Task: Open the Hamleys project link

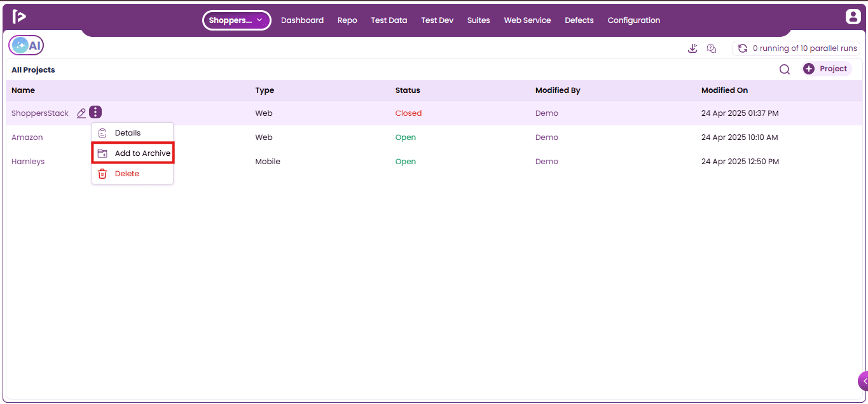Action: point(28,162)
